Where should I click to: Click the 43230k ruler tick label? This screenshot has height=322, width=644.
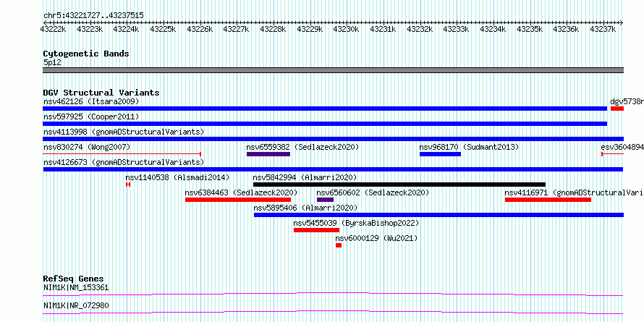pyautogui.click(x=346, y=30)
